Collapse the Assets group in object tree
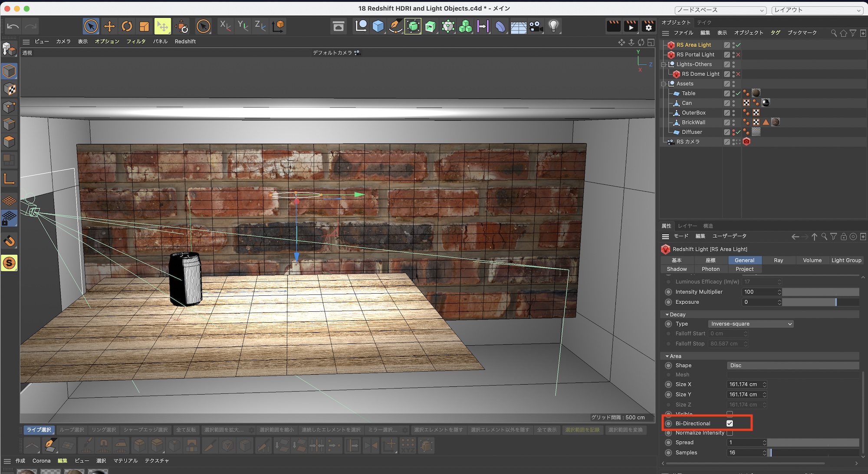This screenshot has width=868, height=474. tap(663, 84)
